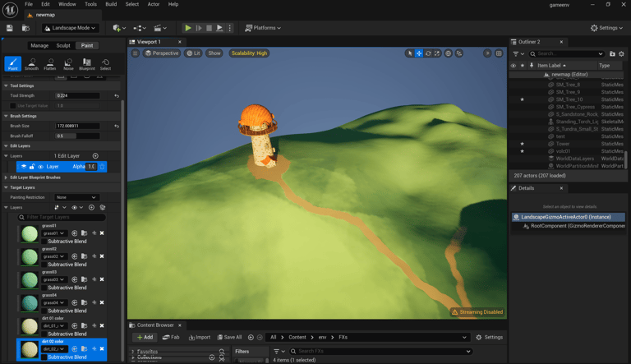Open the viewport layout grid icon
631x364 pixels.
click(x=499, y=53)
